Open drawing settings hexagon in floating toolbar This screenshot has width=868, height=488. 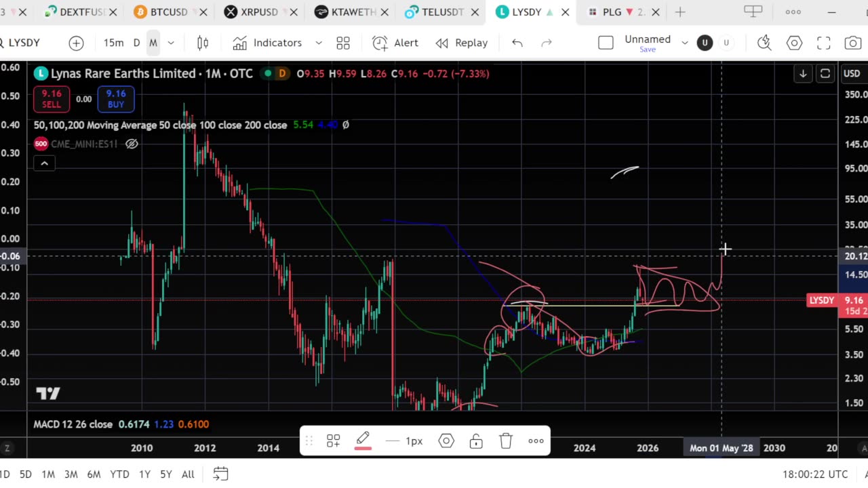coord(446,441)
